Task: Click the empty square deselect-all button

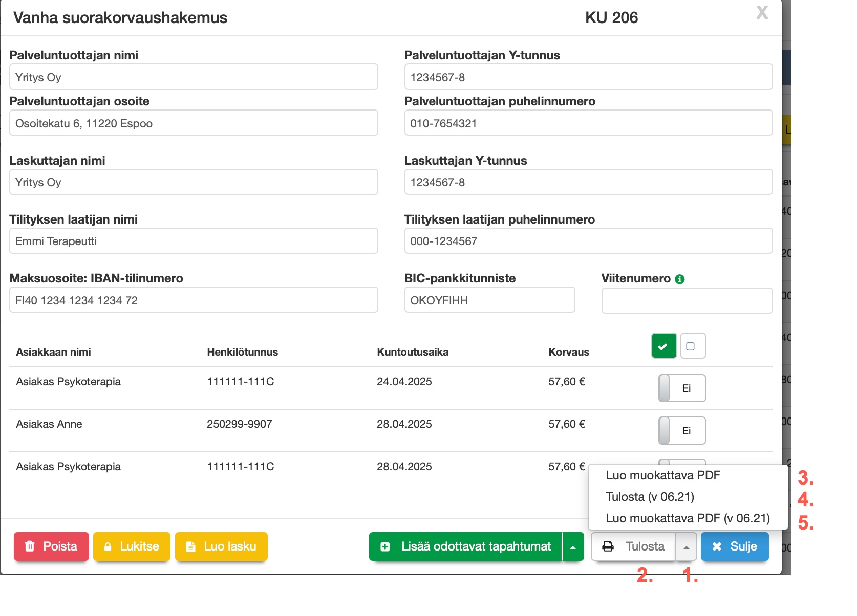Action: pyautogui.click(x=693, y=346)
